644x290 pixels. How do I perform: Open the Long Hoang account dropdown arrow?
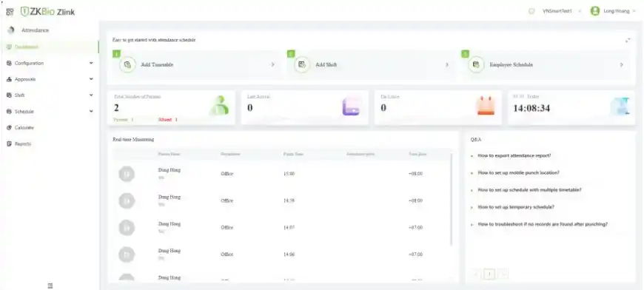634,11
